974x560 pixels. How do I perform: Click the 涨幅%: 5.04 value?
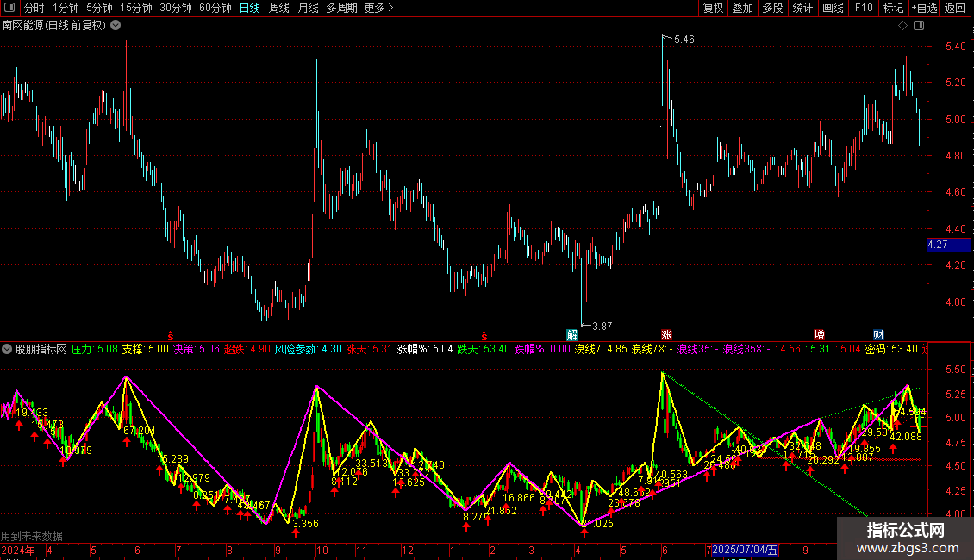click(x=425, y=349)
